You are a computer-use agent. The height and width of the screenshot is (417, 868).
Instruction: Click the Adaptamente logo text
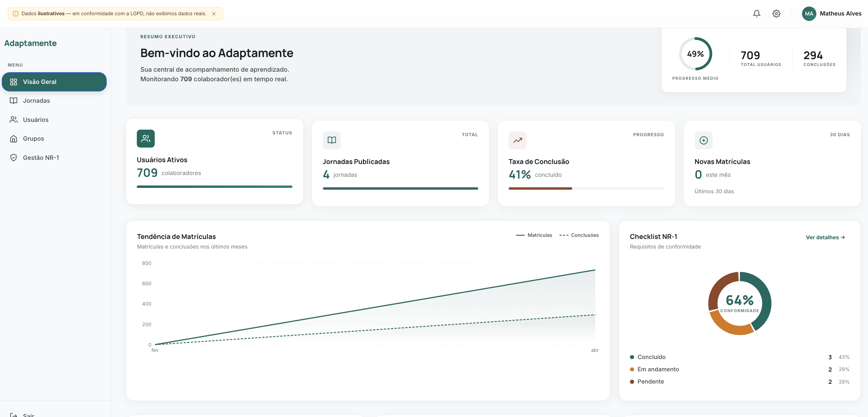tap(30, 43)
